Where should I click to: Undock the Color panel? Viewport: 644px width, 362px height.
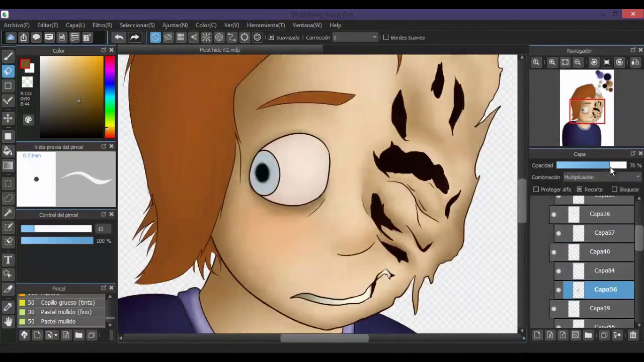(104, 50)
